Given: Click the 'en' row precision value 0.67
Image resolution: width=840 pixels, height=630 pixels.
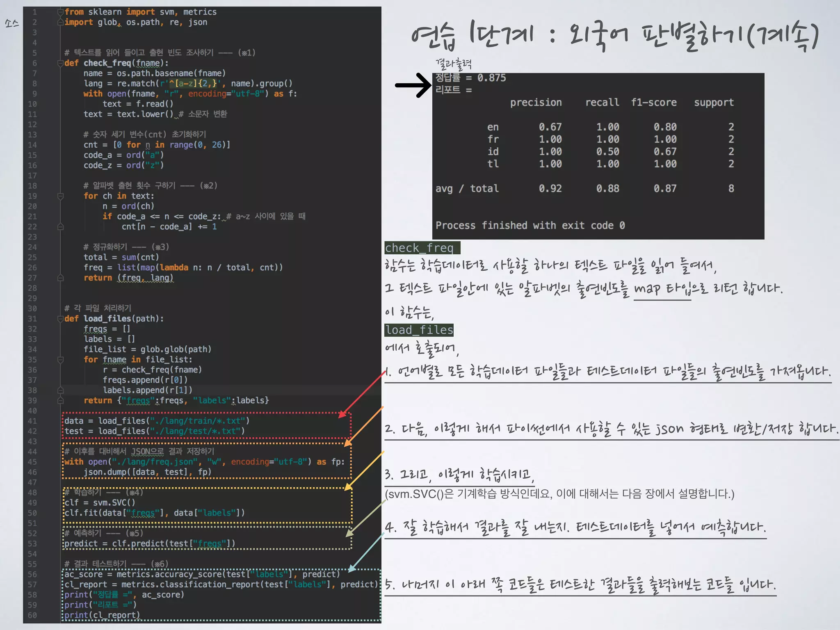Looking at the screenshot, I should 550,127.
